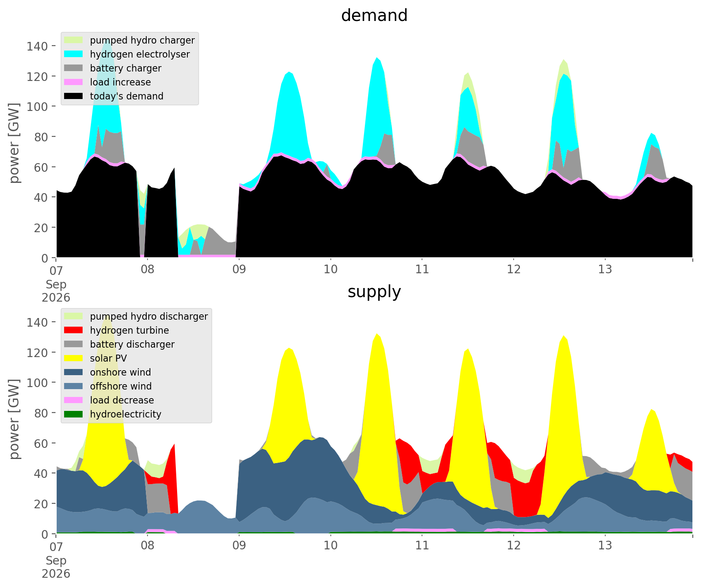Viewport: 701px width, 588px height.
Task: Click the pumped hydro charger legend swatch
Action: pyautogui.click(x=74, y=40)
